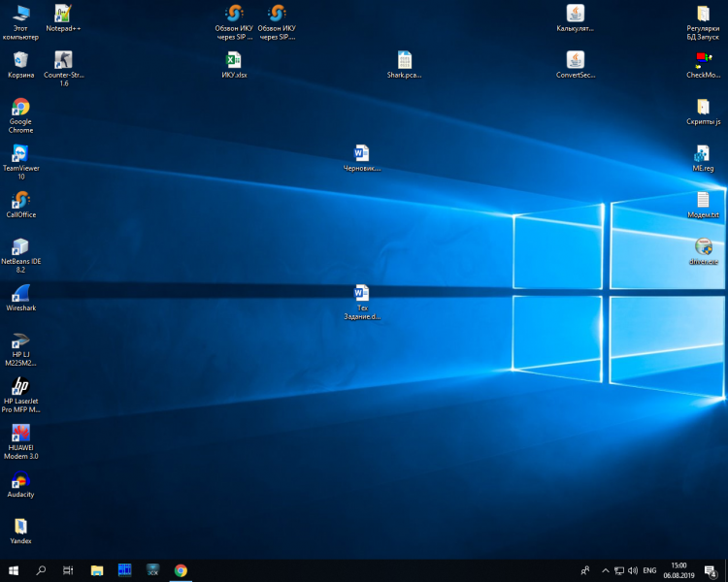
Task: Open Action Center with 4 notifications
Action: click(711, 570)
